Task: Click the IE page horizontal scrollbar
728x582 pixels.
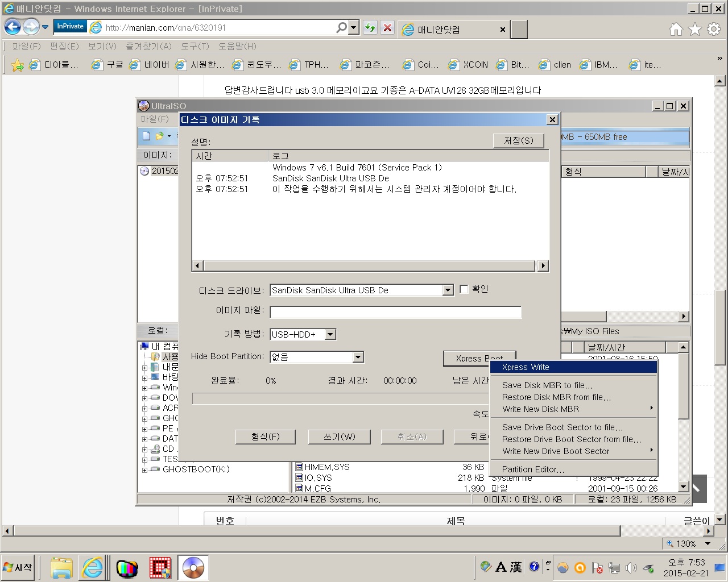Action: coord(317,531)
